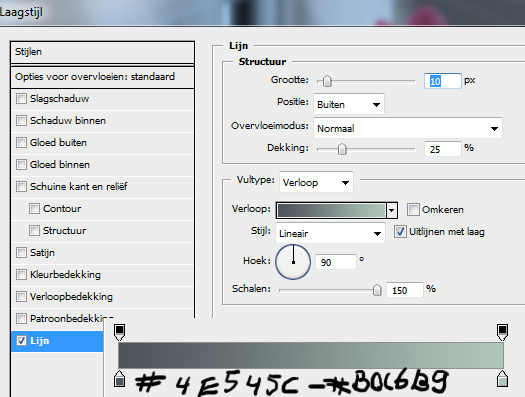The height and width of the screenshot is (397, 525).
Task: Toggle the Gloed buiten checkbox
Action: (21, 143)
